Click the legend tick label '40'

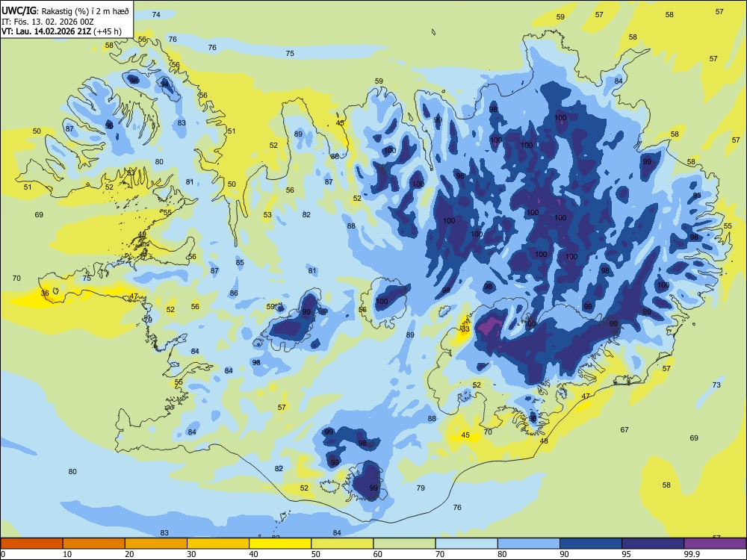tap(254, 554)
